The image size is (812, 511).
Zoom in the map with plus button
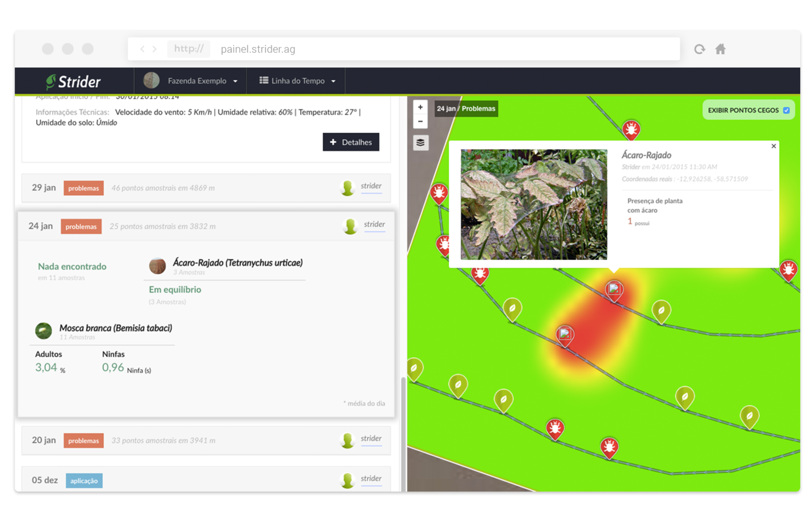point(420,107)
